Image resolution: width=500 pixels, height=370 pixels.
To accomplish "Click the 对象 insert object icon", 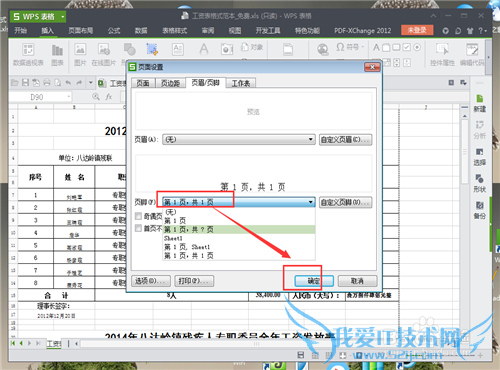I will click(x=252, y=47).
